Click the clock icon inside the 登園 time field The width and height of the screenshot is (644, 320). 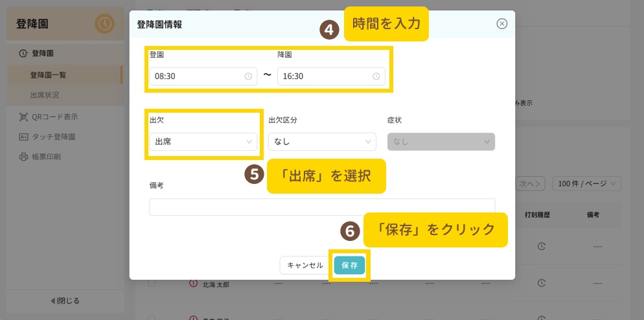248,76
